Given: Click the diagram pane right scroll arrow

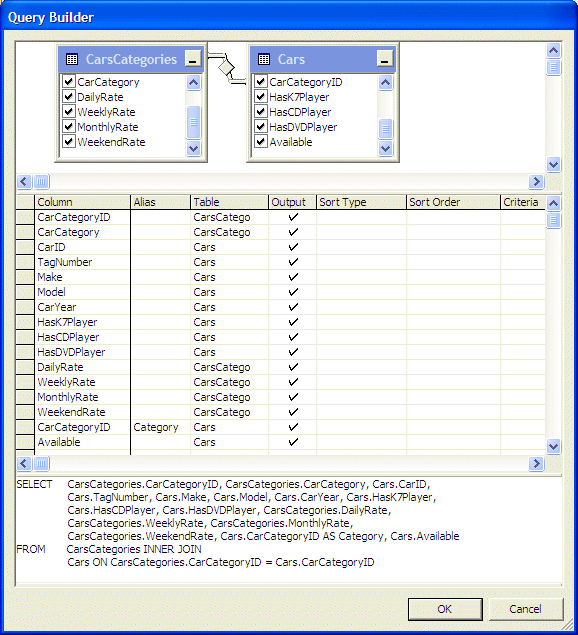Looking at the screenshot, I should 536,181.
